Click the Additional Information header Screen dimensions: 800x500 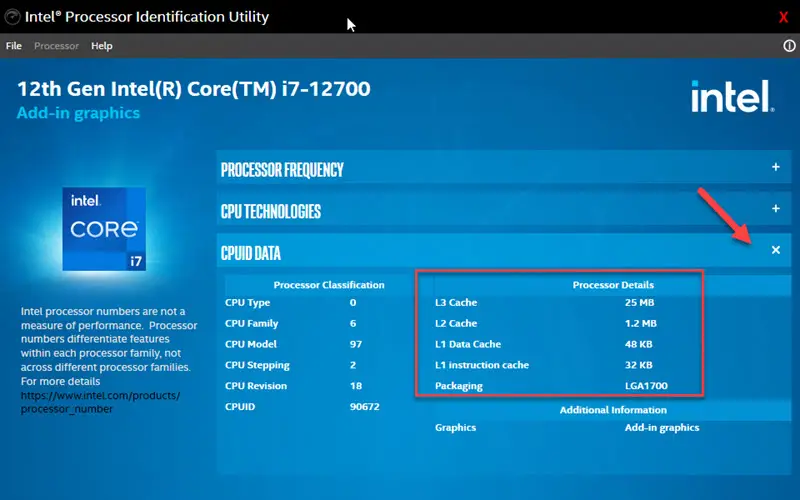613,410
